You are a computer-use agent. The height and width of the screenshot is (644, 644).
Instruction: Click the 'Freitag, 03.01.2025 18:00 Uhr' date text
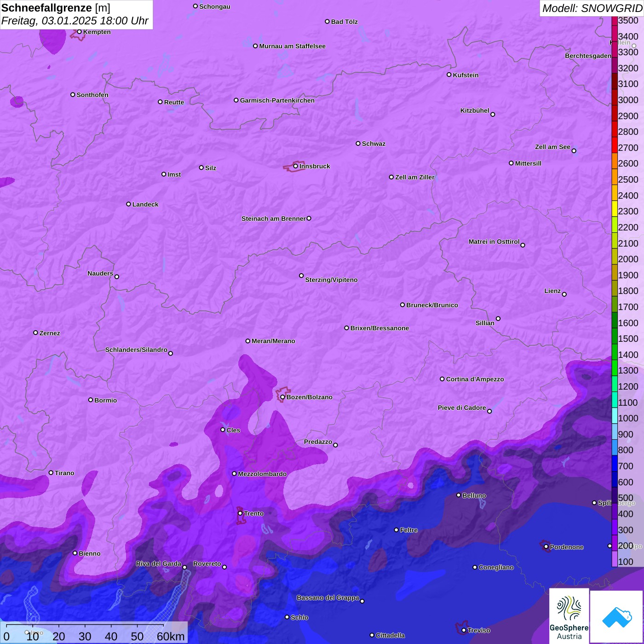[x=75, y=21]
